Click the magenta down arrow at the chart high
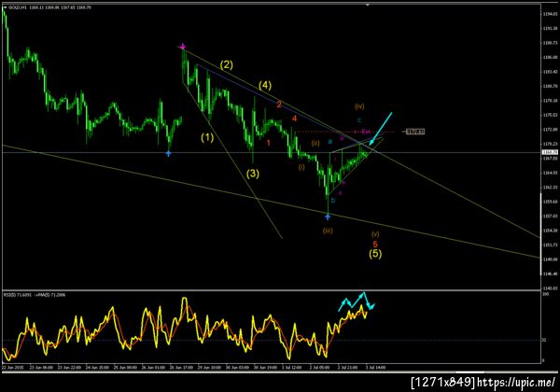Screen dimensions: 560x392 point(183,47)
